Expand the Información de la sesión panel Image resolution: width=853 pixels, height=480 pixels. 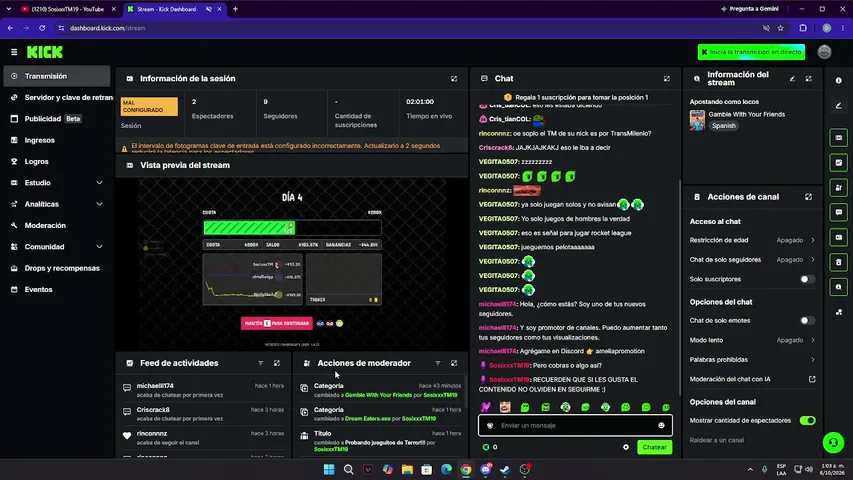[x=454, y=79]
